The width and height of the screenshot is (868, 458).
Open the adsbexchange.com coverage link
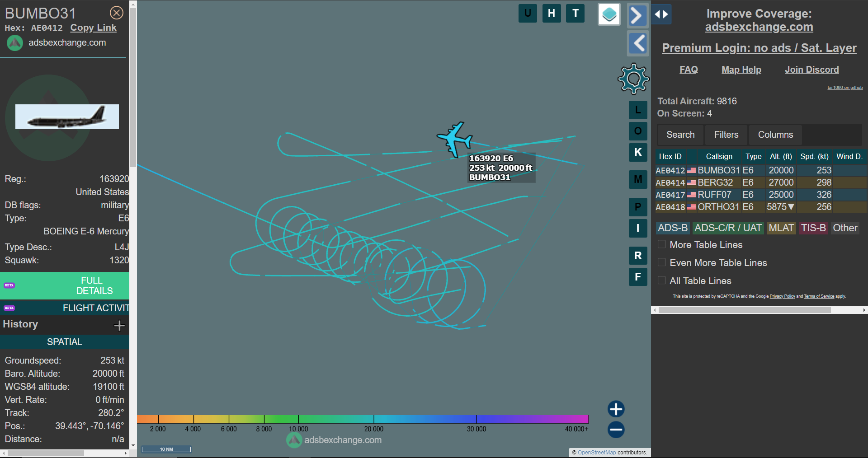(759, 27)
